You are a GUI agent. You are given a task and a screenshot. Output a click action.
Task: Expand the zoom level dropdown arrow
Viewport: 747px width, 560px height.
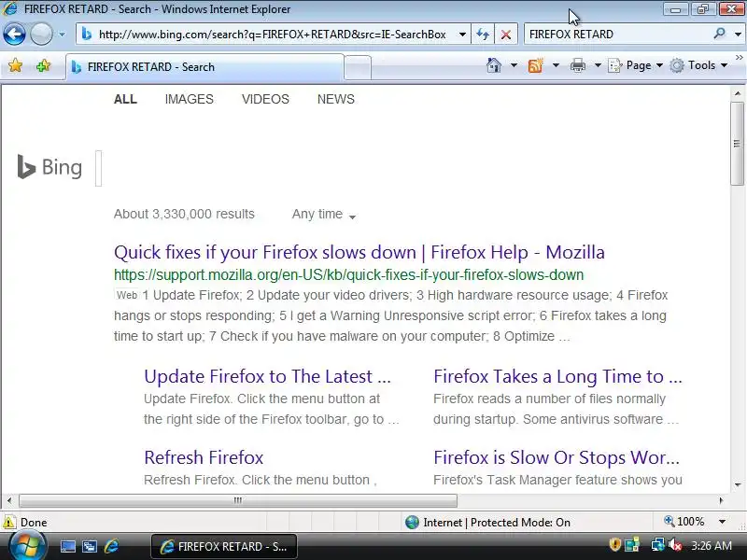pos(722,522)
